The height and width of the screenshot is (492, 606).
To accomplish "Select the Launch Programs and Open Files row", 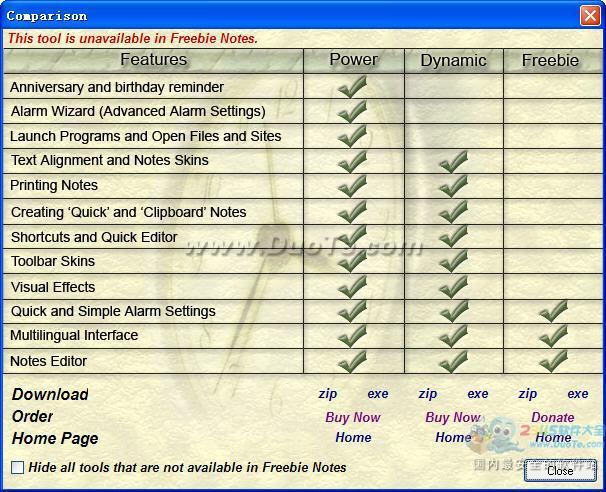I will click(146, 136).
